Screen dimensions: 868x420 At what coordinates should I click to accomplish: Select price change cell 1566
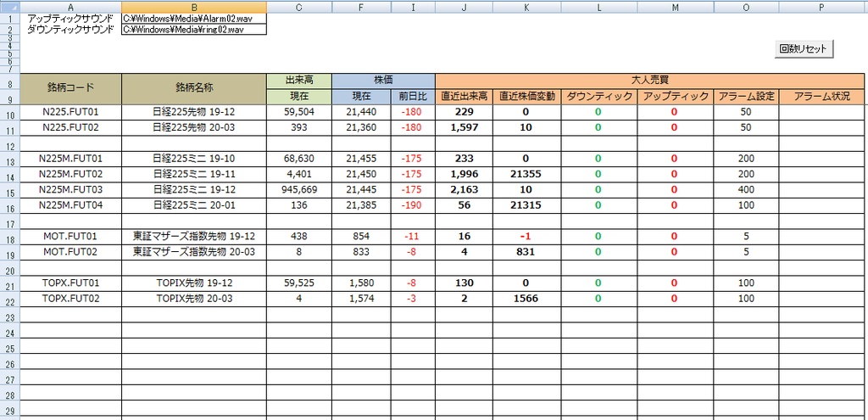coord(527,299)
